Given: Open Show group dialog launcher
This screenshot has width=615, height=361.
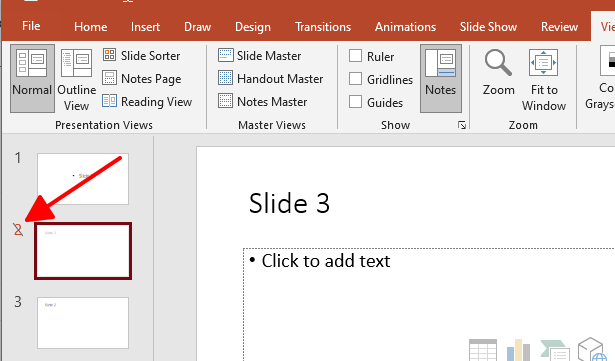Looking at the screenshot, I should coord(462,125).
